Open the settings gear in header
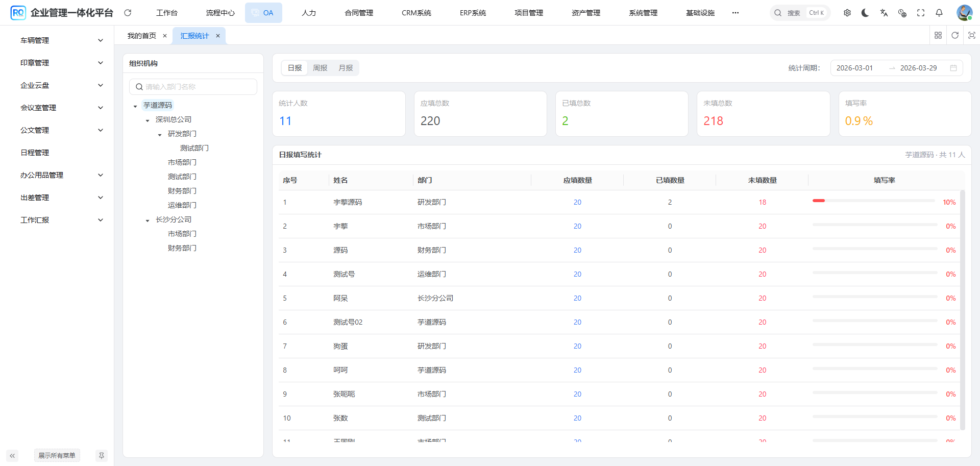Viewport: 980px width, 466px height. tap(847, 13)
